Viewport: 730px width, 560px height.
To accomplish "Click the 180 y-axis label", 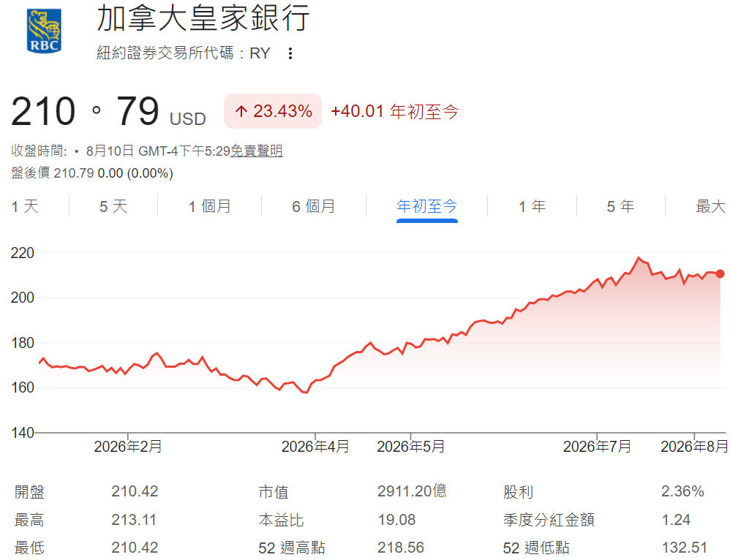I will tap(23, 343).
